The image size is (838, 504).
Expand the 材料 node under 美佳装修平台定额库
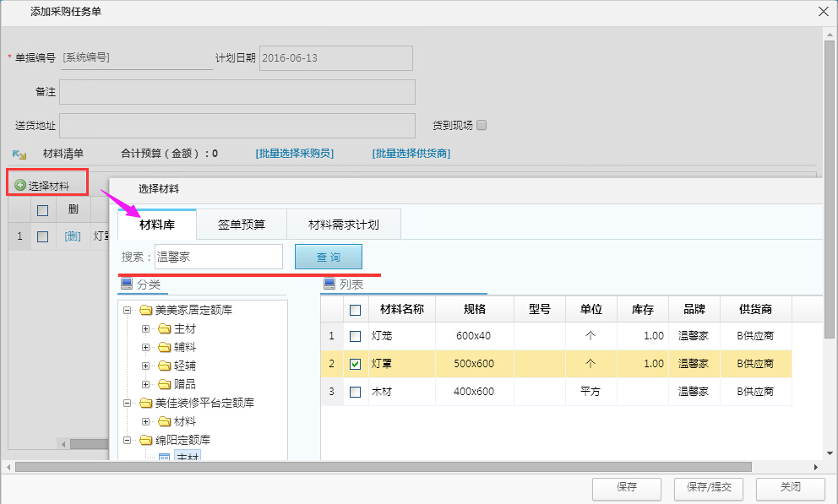145,420
